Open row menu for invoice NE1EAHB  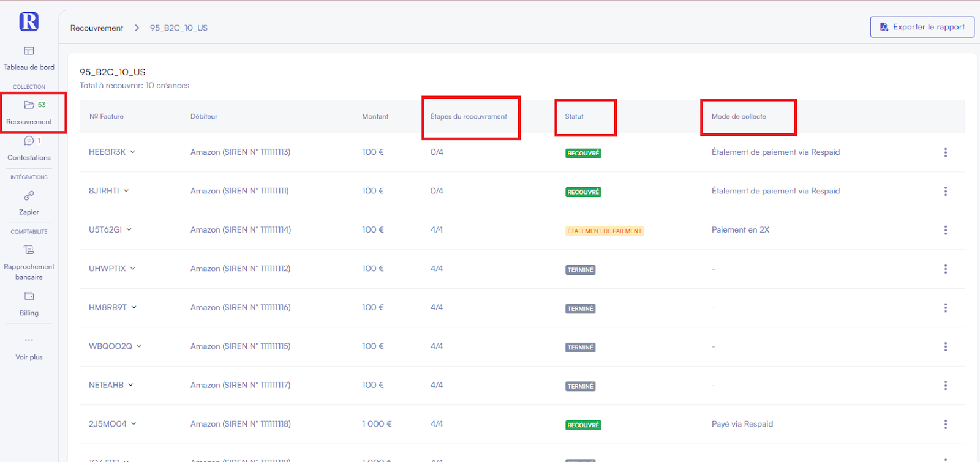(946, 386)
